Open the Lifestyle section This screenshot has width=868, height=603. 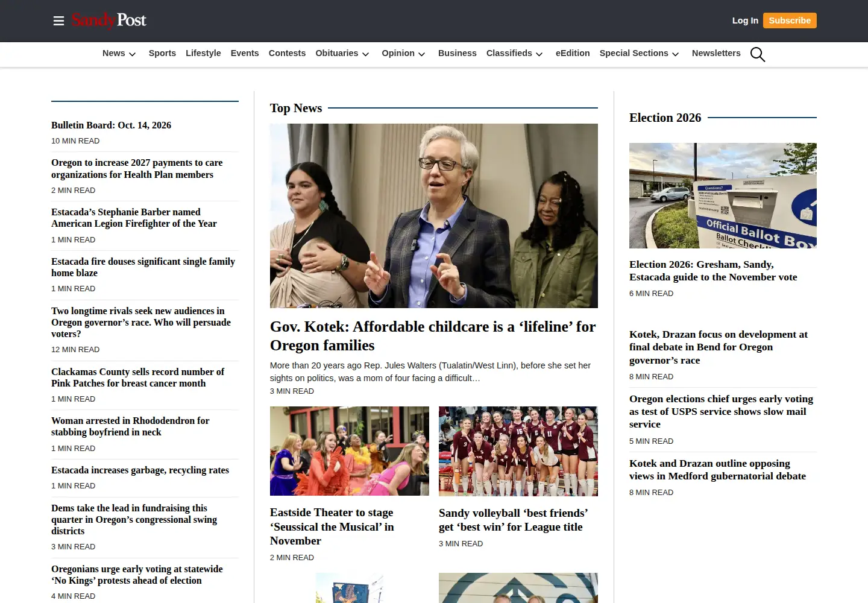(203, 53)
